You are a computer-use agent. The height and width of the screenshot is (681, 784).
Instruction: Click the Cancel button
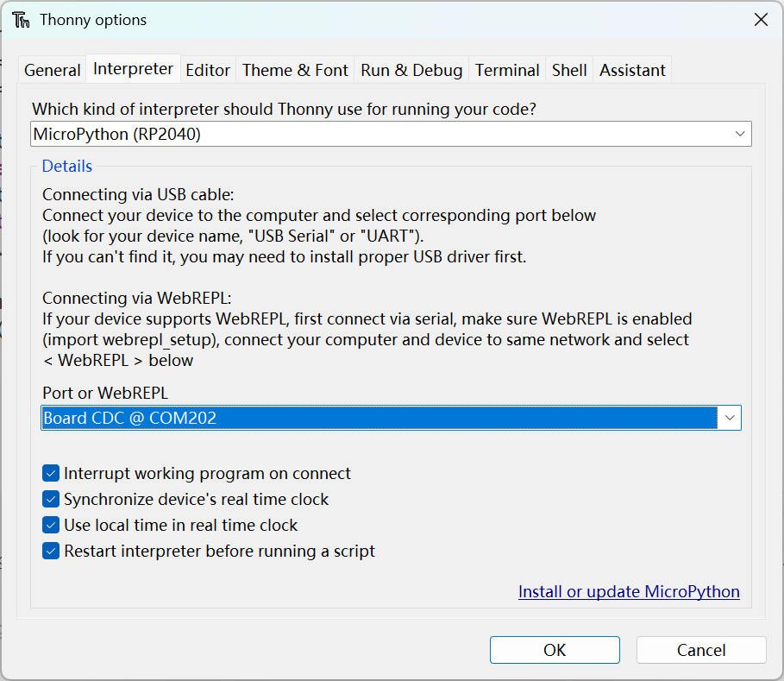tap(701, 650)
